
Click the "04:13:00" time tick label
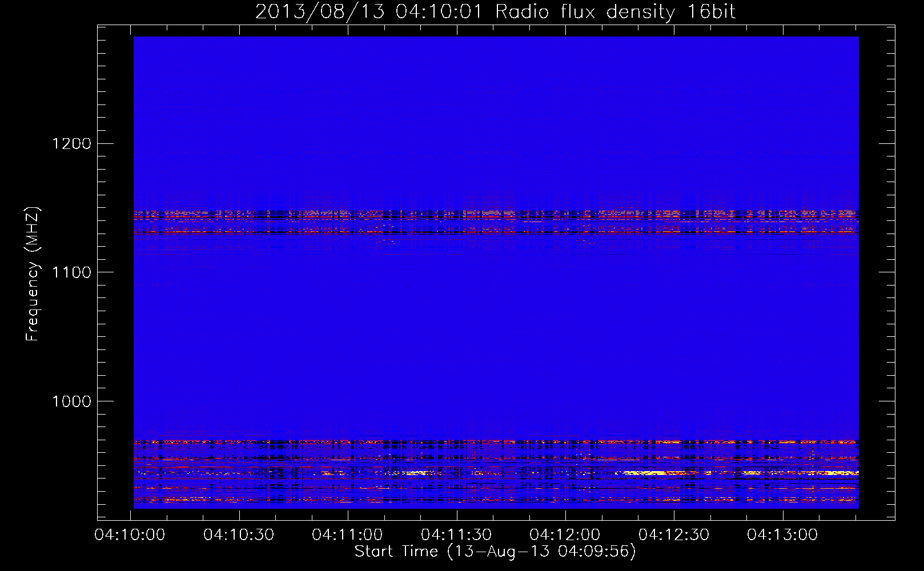point(782,535)
